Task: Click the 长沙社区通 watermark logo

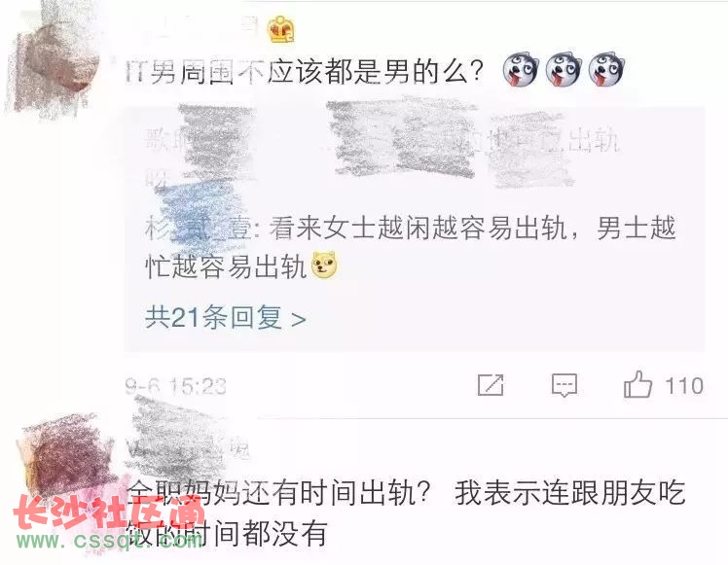Action: 110,512
